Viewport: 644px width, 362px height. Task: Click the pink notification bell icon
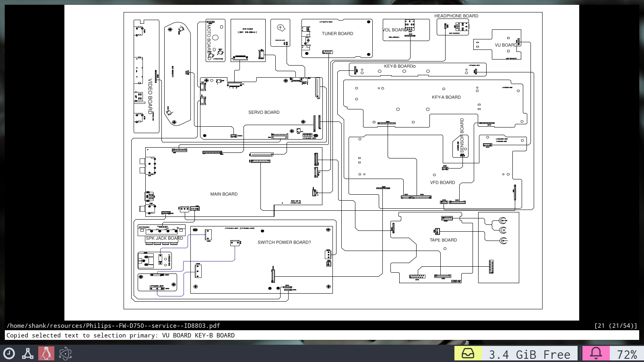point(596,354)
